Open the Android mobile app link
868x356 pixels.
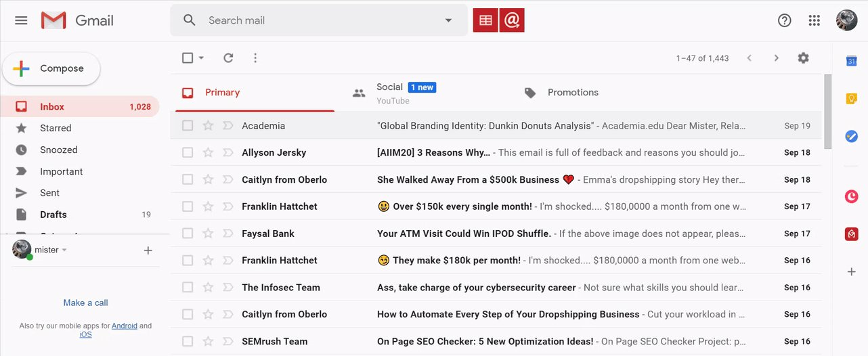click(x=125, y=326)
